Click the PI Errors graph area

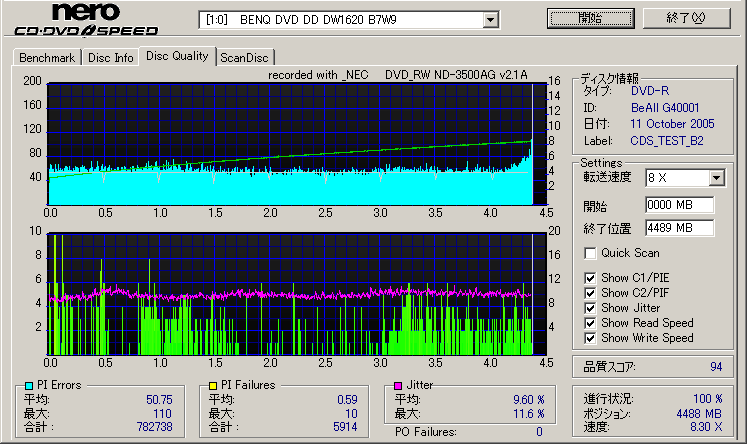pyautogui.click(x=296, y=144)
